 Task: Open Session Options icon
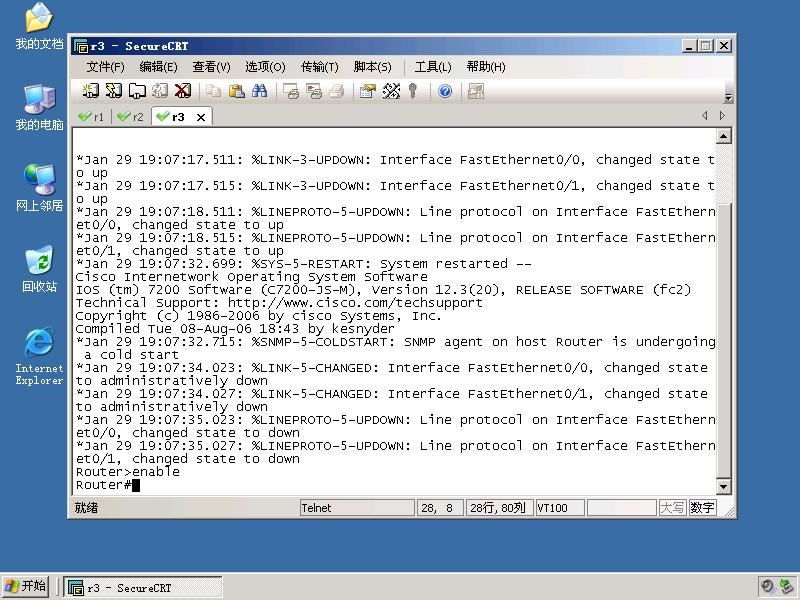coord(367,91)
